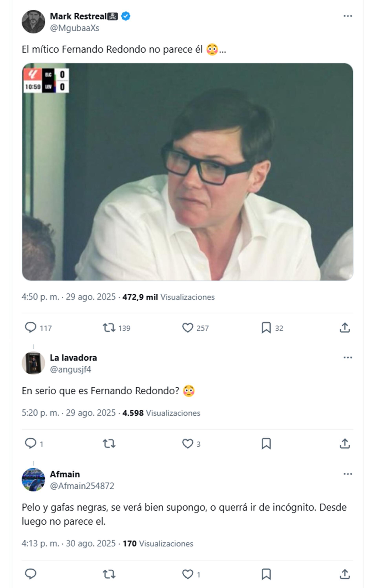Share Mark Restreal's tweet
377x588 pixels.
(x=345, y=328)
